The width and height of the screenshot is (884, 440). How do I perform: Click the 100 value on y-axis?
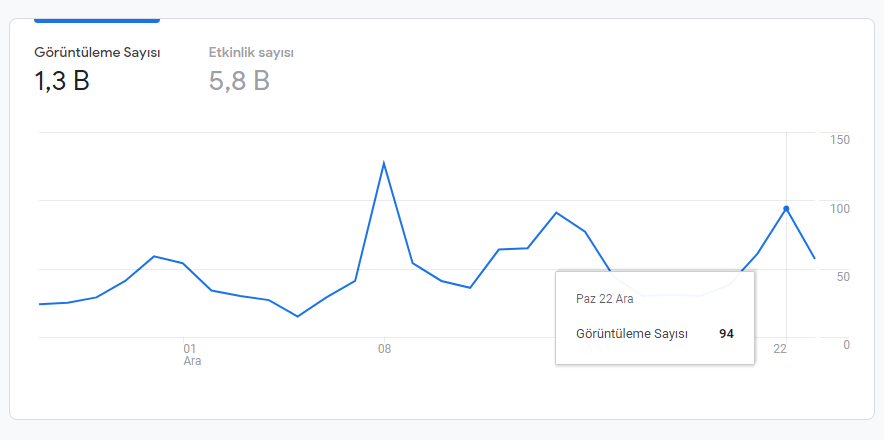[x=841, y=209]
